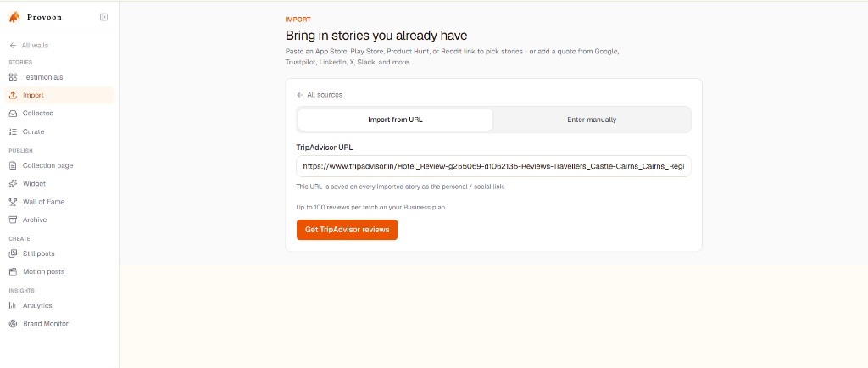This screenshot has height=368, width=868.
Task: Click the Testimonials grid icon
Action: pos(14,77)
